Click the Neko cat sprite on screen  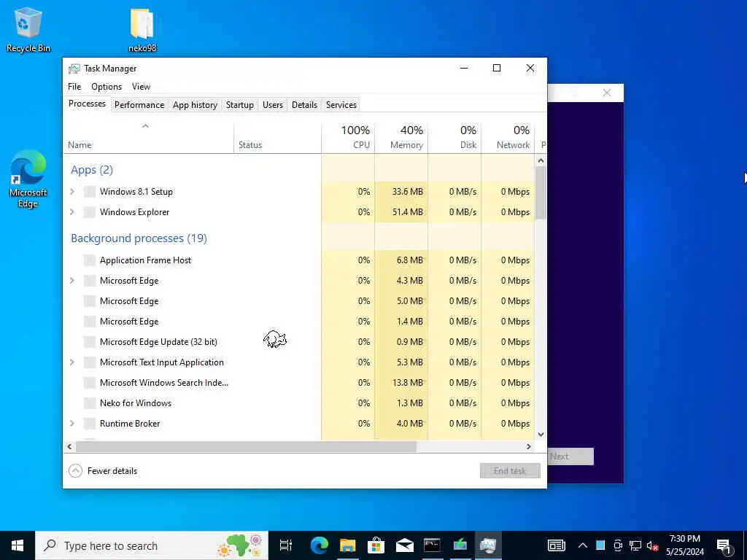[275, 339]
